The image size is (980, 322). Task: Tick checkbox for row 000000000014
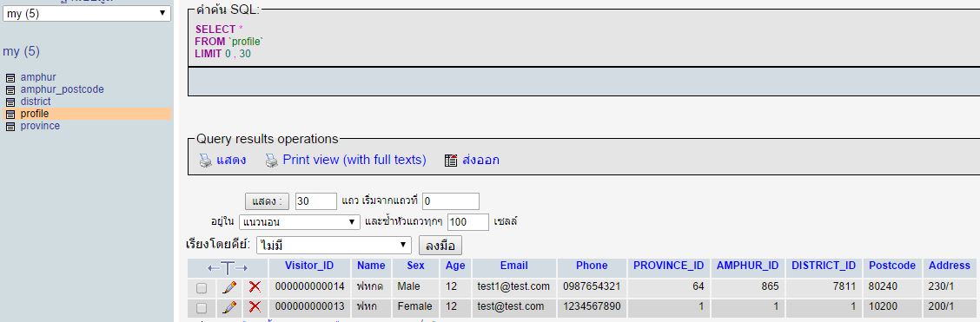click(x=202, y=287)
